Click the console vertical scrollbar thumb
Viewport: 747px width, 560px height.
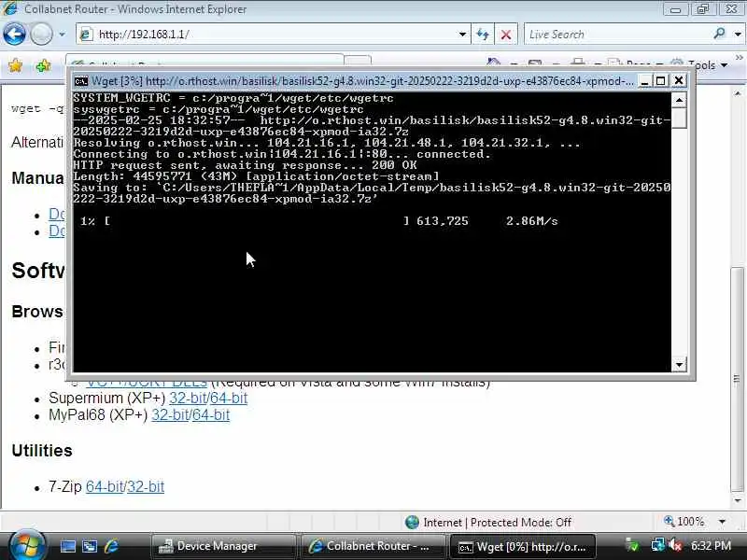(679, 118)
